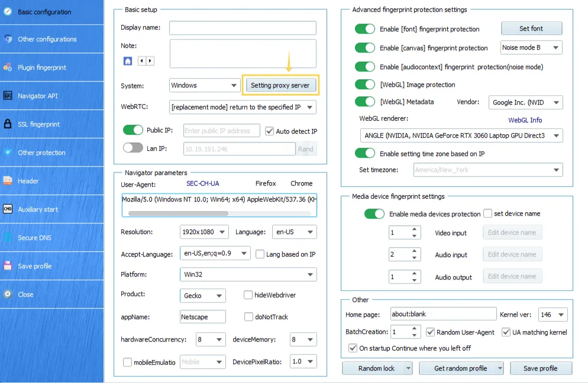Click the left arrow under Note
The image size is (588, 383).
pos(141,61)
